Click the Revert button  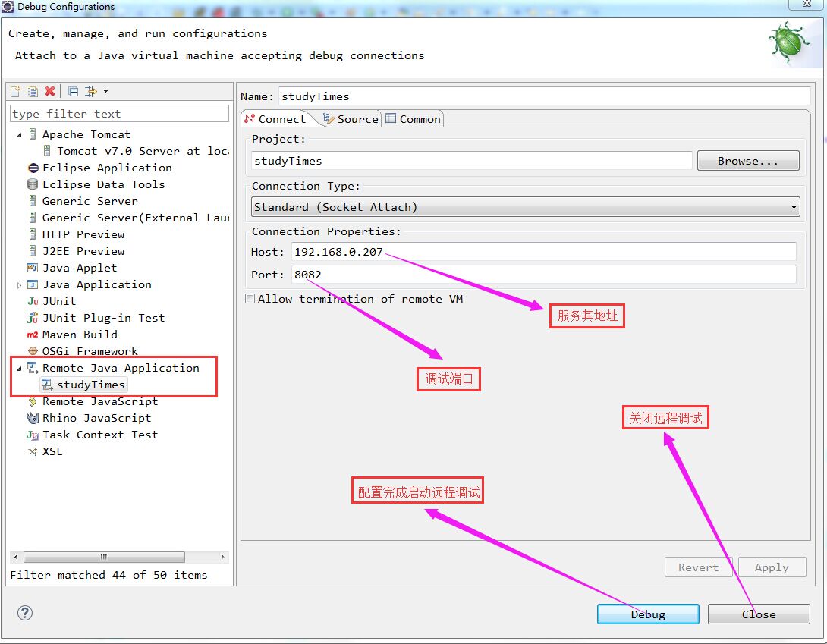pyautogui.click(x=698, y=567)
